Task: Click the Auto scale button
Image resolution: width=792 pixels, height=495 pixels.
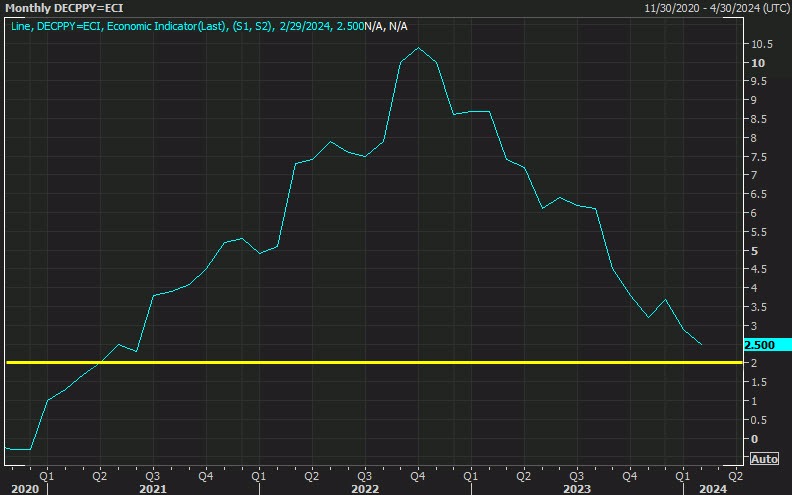Action: point(763,459)
